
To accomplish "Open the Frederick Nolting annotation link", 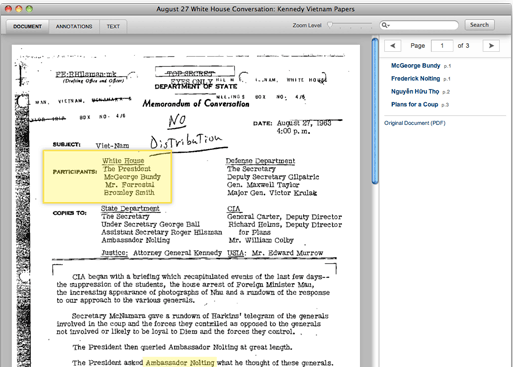I will pos(415,79).
